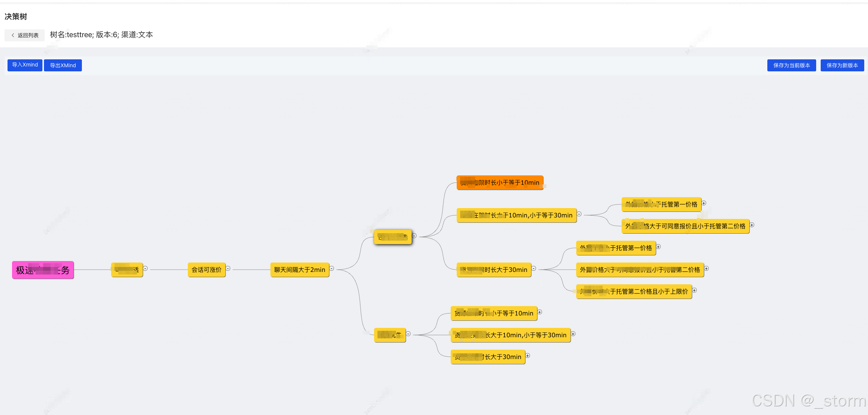This screenshot has width=868, height=415.
Task: Collapse the branch after 聊天间隔大于2min node
Action: [332, 269]
